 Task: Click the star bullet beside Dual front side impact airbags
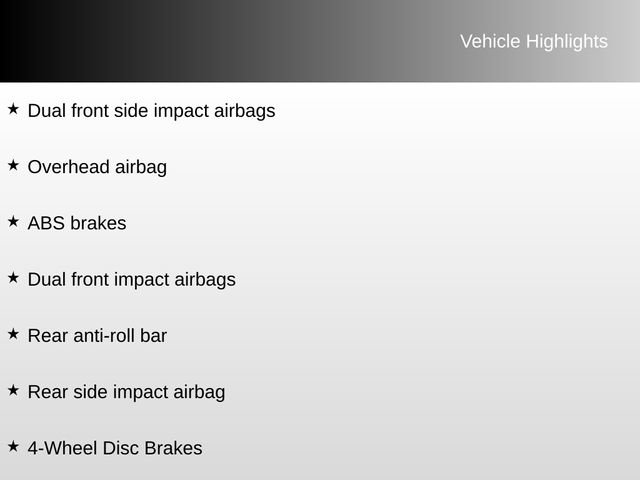pos(12,108)
